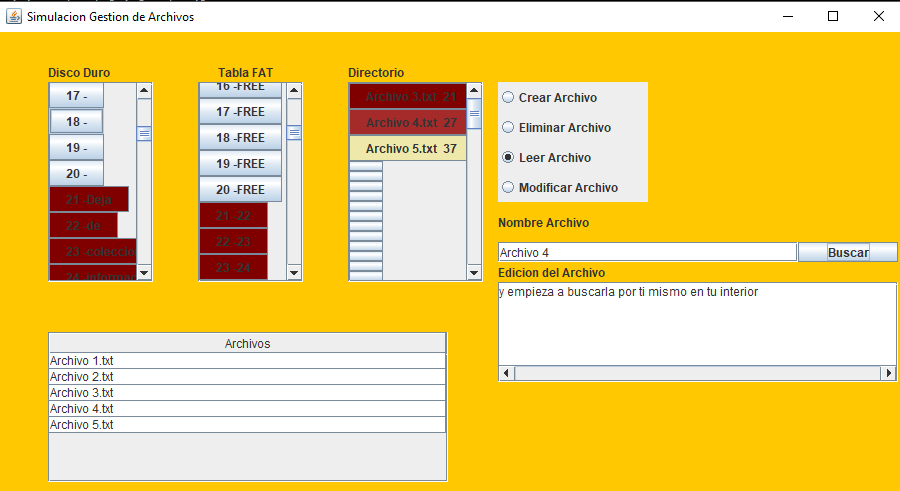
Task: Click the edit area's right scroll arrow
Action: coord(889,373)
